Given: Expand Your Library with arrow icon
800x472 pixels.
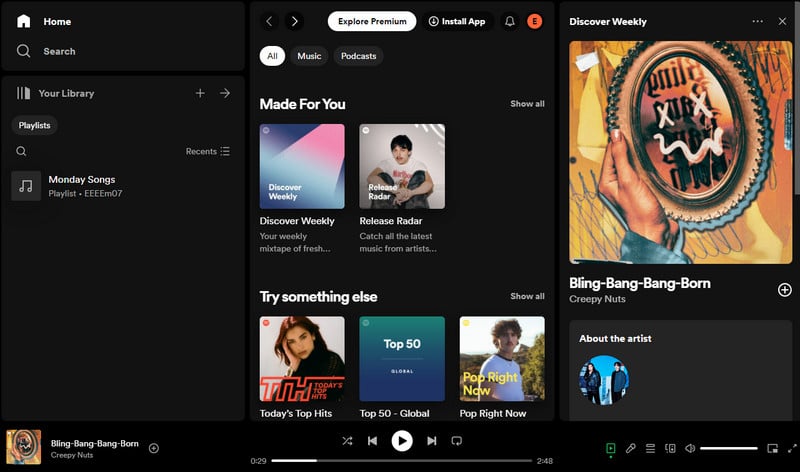Looking at the screenshot, I should 224,93.
